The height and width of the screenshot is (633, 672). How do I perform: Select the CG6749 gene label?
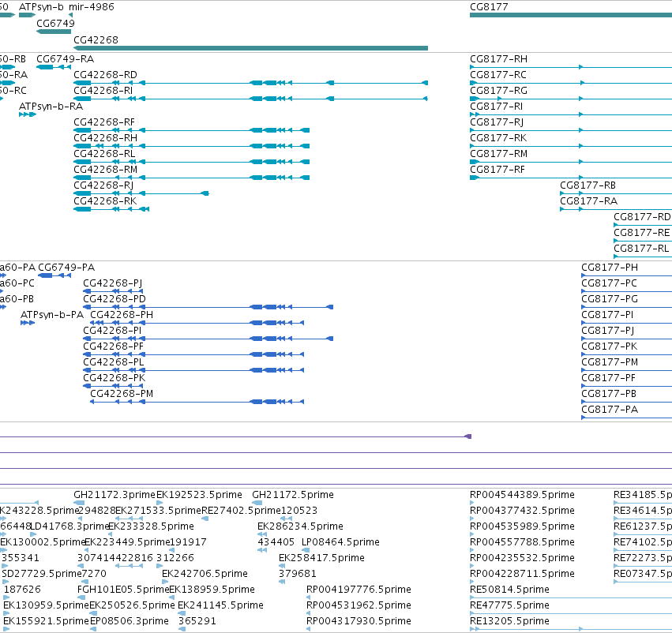tap(55, 23)
